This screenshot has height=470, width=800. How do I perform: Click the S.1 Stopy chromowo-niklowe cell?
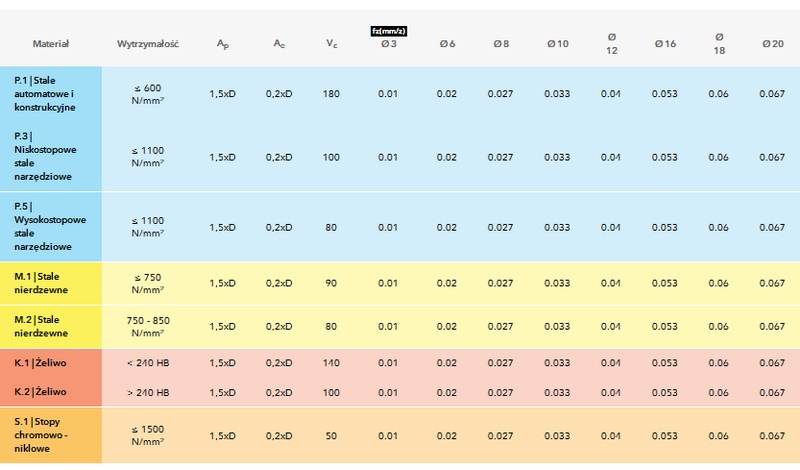click(x=51, y=435)
